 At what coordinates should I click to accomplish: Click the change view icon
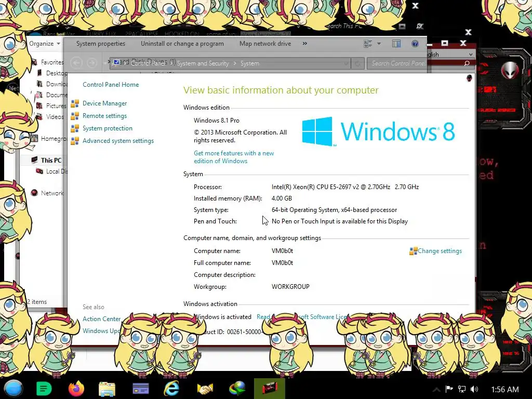(368, 44)
